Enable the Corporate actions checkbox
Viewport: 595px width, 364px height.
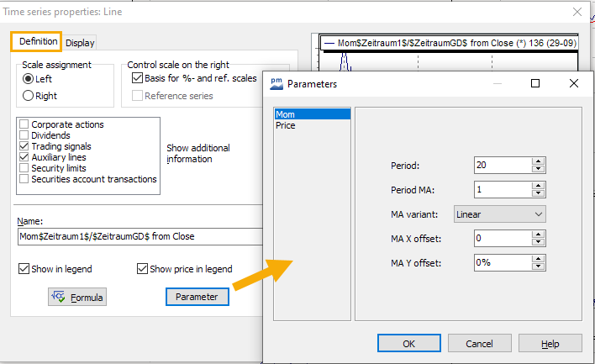pos(24,124)
